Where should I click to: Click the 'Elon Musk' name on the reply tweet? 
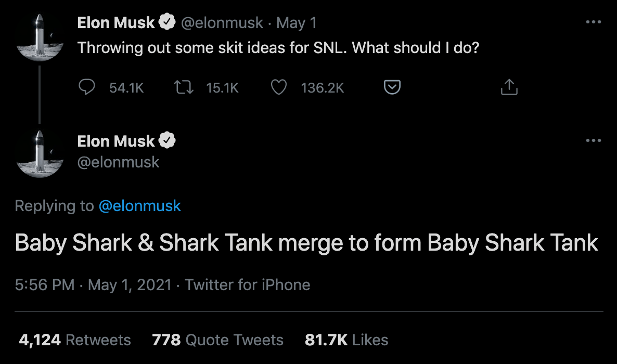(116, 140)
